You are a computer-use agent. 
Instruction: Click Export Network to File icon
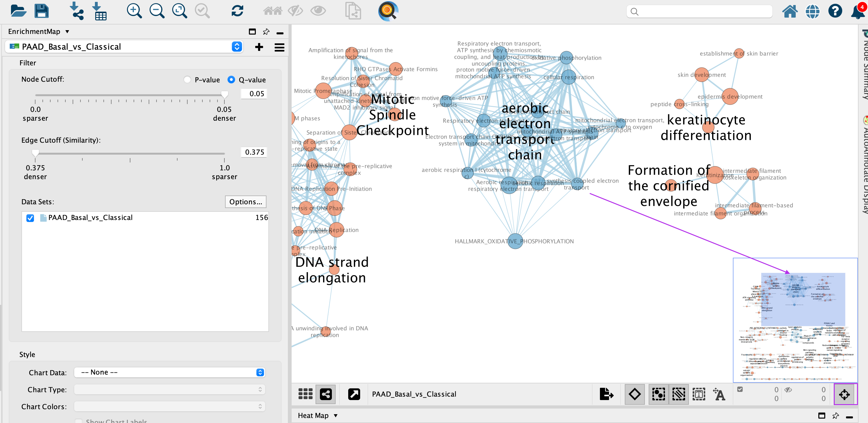click(606, 394)
